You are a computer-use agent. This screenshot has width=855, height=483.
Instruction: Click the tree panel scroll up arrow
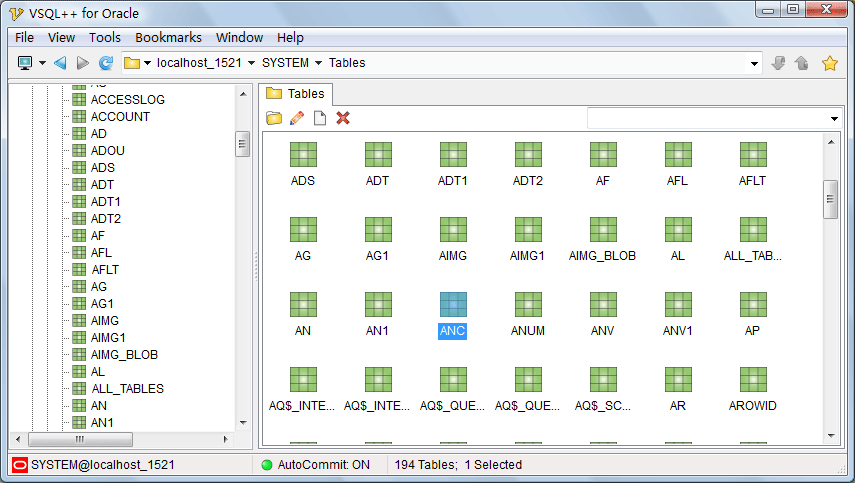(x=243, y=94)
